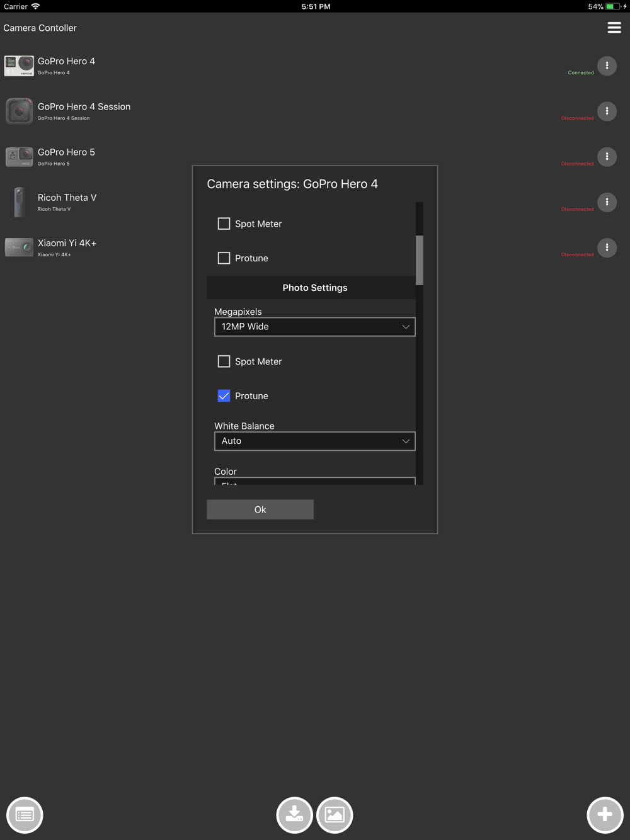Tap the "Camera Contoller" app title
Image resolution: width=630 pixels, height=840 pixels.
point(40,28)
